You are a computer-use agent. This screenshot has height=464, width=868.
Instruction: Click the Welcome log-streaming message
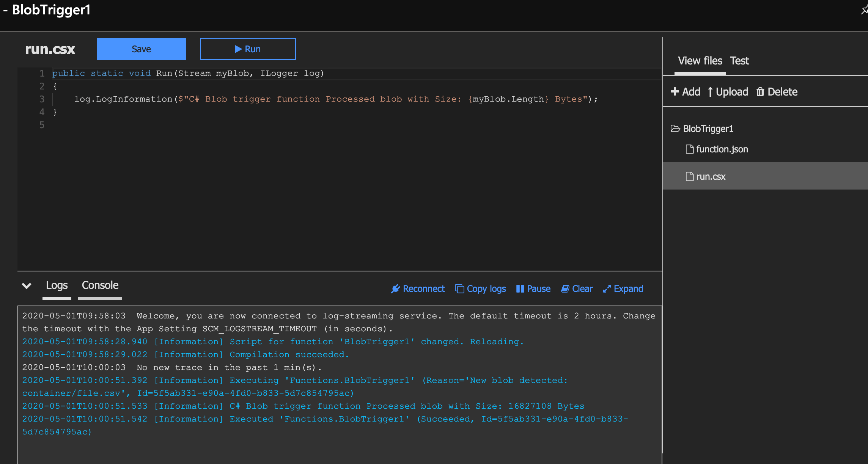tap(339, 323)
